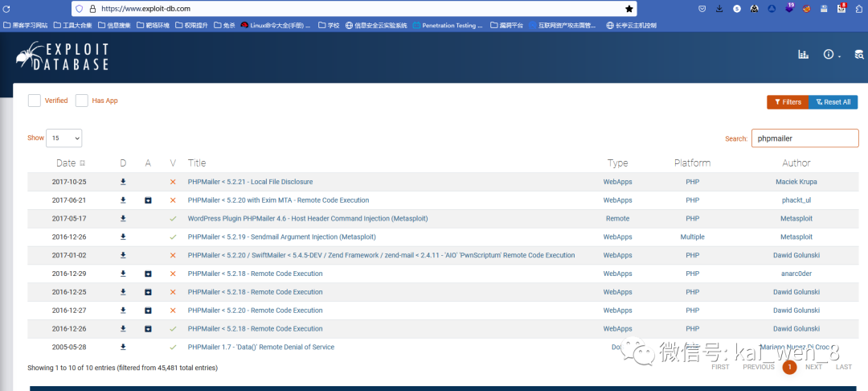Download the PwnScriptum exploit from 2017-01-02
This screenshot has width=868, height=391.
pyautogui.click(x=123, y=255)
